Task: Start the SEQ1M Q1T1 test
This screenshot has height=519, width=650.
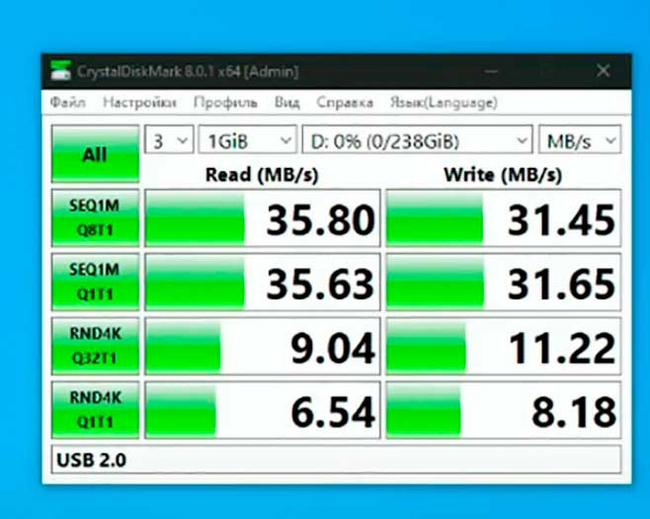Action: tap(95, 282)
